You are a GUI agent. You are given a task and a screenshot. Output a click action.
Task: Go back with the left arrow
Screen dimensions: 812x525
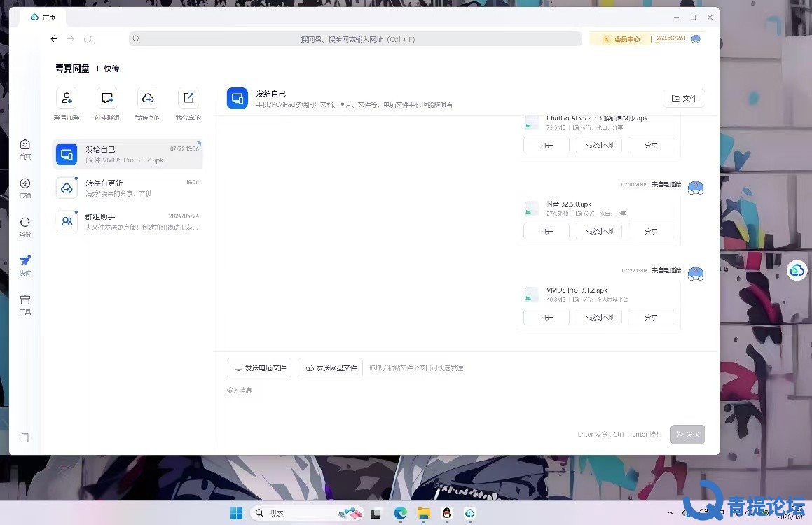(x=54, y=38)
